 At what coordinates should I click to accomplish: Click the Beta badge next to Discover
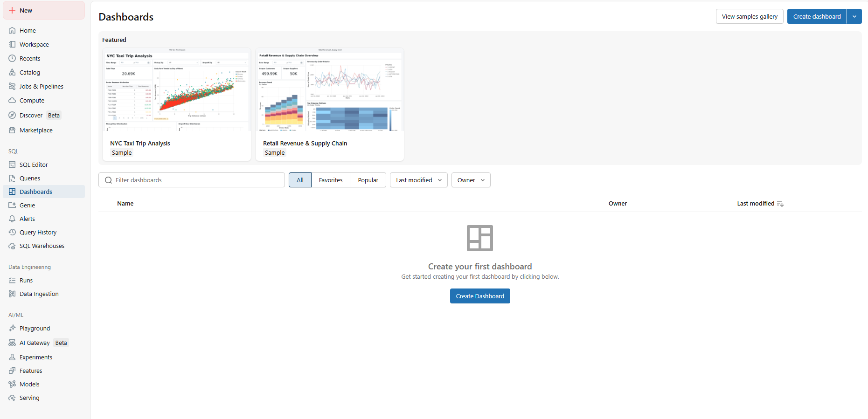tap(54, 115)
